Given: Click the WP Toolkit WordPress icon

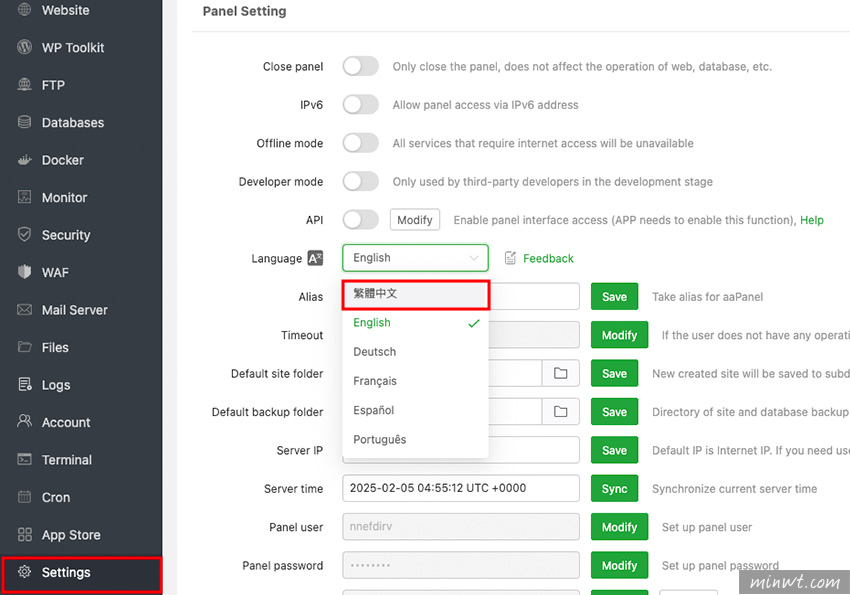Looking at the screenshot, I should (x=24, y=47).
